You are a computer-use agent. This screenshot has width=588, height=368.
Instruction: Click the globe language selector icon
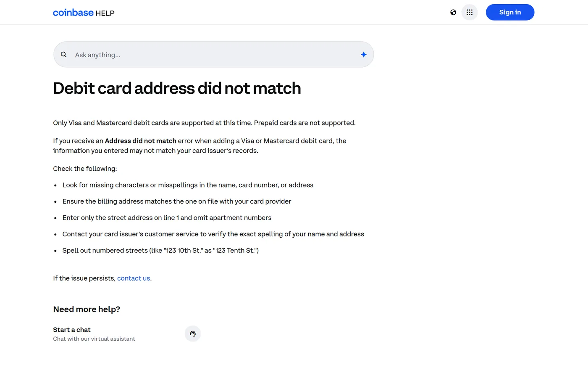[x=453, y=12]
